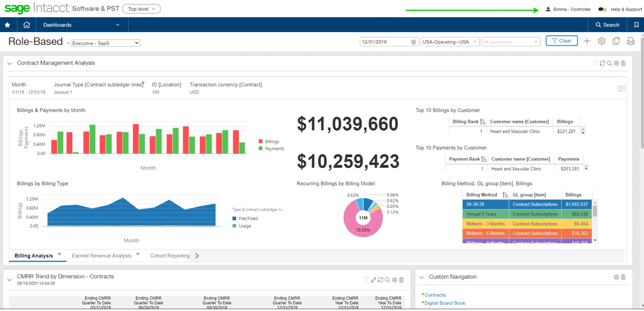Click the Clear filter button
Viewport: 644px width, 311px height.
(561, 41)
